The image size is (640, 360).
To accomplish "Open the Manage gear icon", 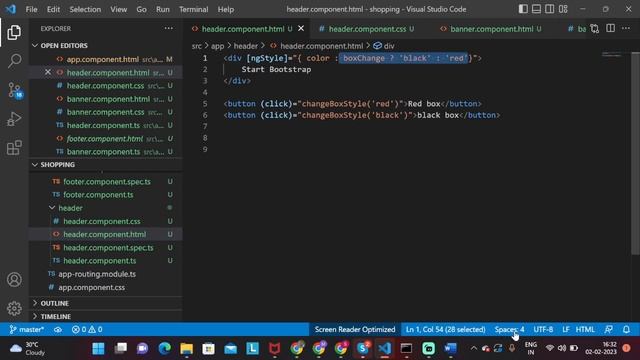I will click(x=14, y=308).
